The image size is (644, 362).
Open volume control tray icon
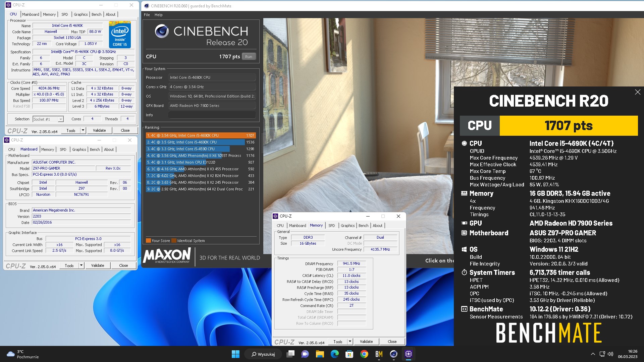[610, 354]
